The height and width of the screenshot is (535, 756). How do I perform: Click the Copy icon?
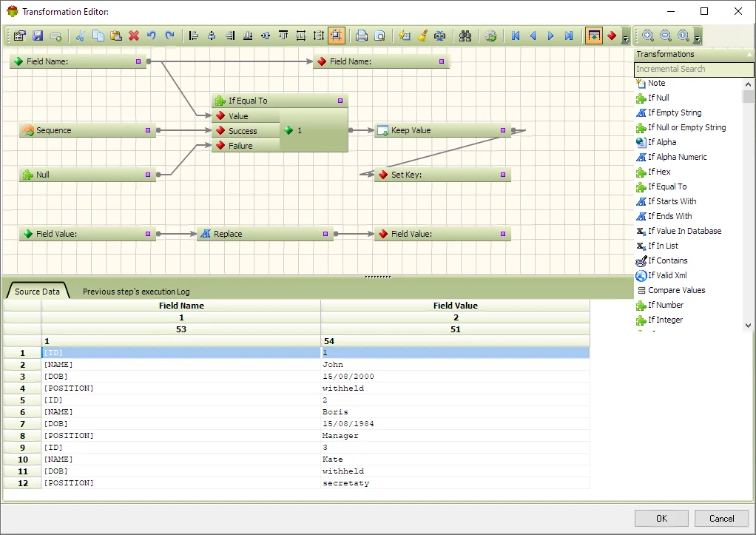coord(98,36)
